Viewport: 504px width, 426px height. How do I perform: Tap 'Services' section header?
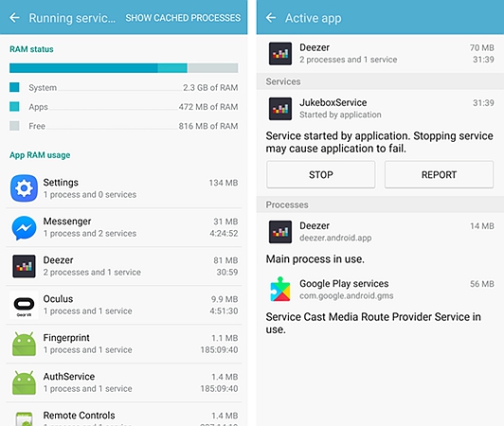coord(283,81)
